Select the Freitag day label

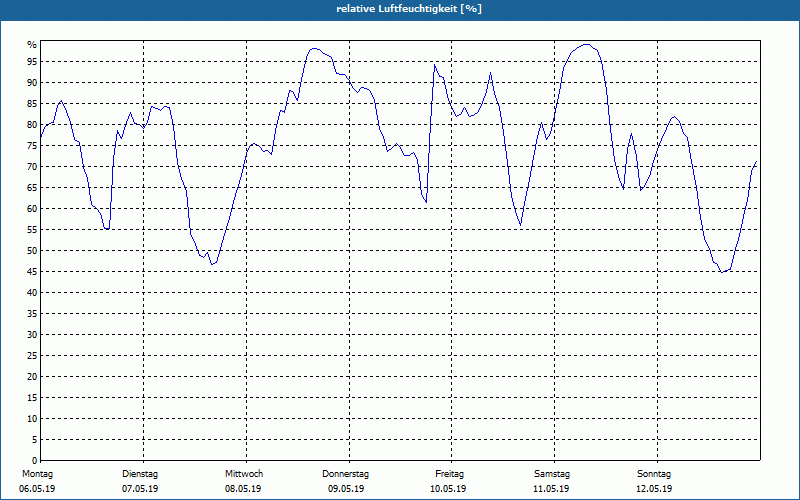point(449,474)
